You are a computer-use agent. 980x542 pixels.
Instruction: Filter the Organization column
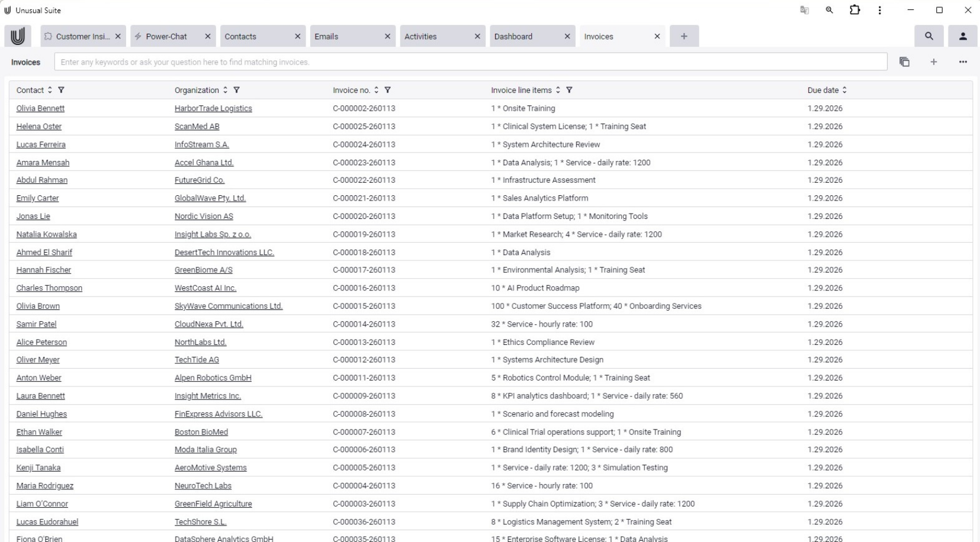tap(237, 91)
